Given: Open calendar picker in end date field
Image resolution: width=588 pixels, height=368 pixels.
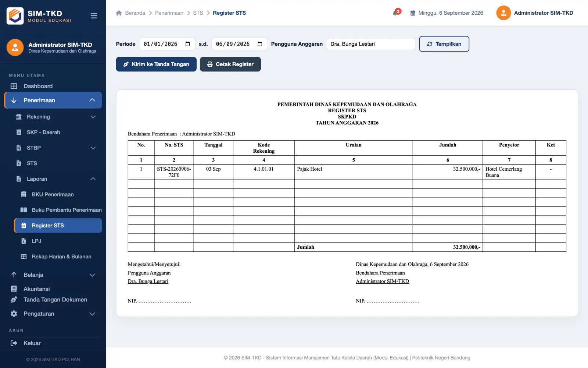Looking at the screenshot, I should coord(260,44).
